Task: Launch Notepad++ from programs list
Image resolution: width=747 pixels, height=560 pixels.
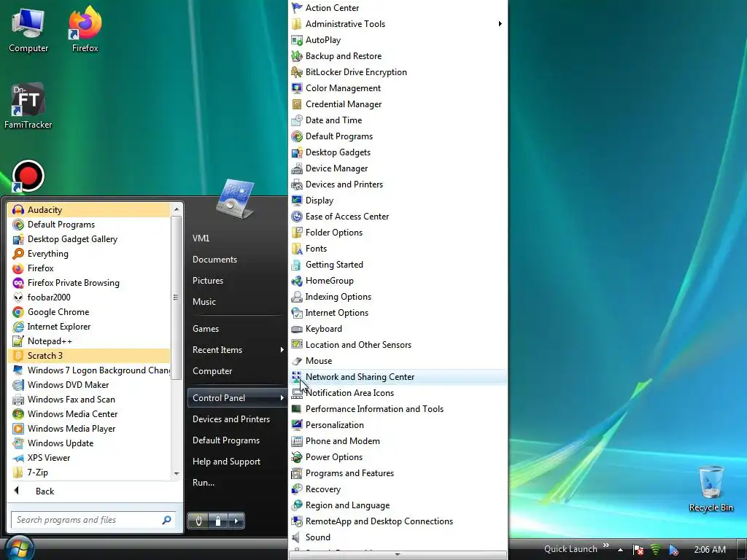Action: pyautogui.click(x=89, y=341)
